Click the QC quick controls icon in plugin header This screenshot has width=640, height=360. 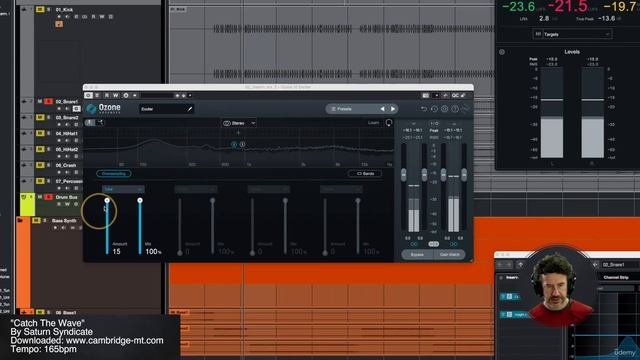pyautogui.click(x=455, y=96)
